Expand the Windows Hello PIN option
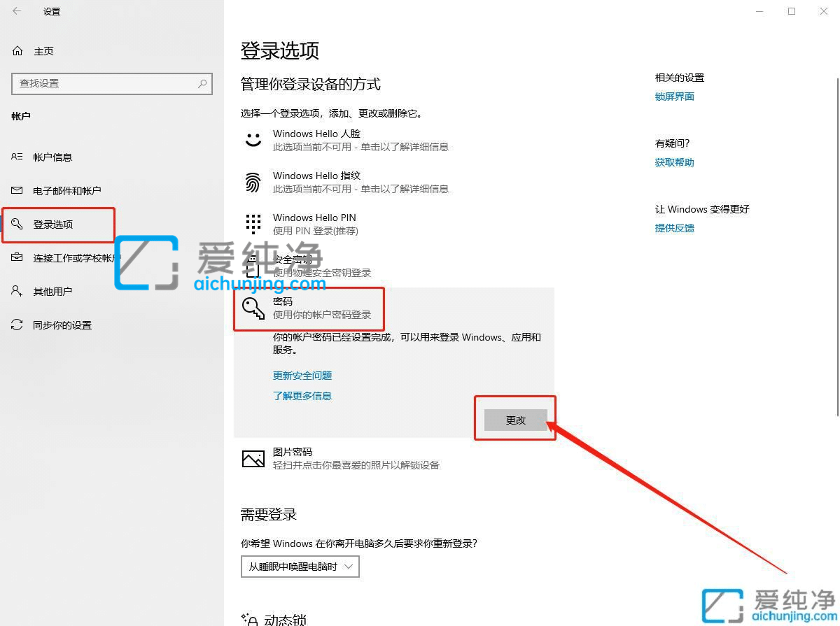 click(394, 224)
